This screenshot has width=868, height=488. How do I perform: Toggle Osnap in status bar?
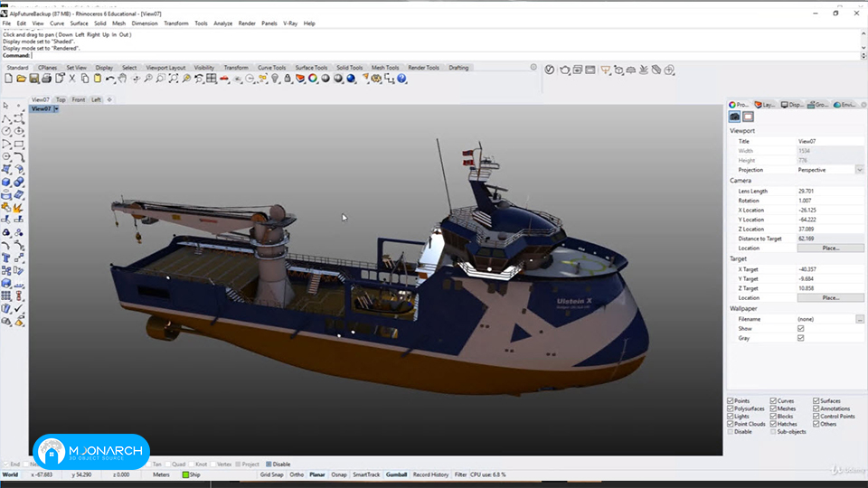click(x=339, y=474)
